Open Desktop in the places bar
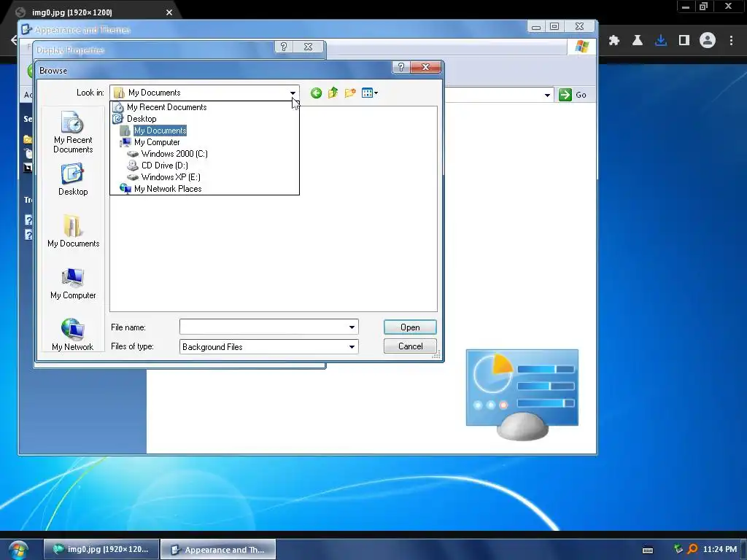 (73, 179)
